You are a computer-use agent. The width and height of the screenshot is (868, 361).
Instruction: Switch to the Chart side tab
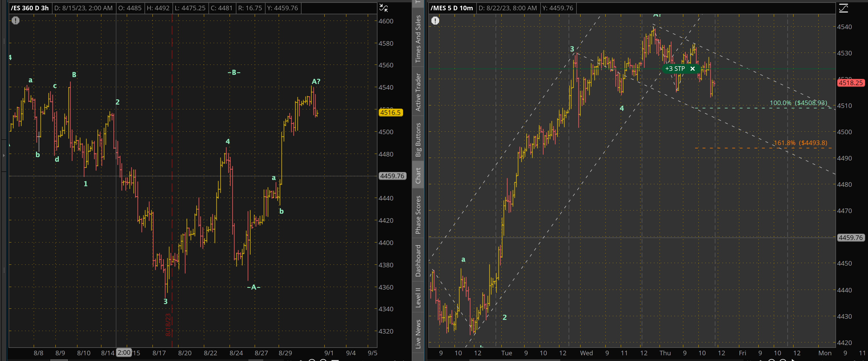(418, 175)
